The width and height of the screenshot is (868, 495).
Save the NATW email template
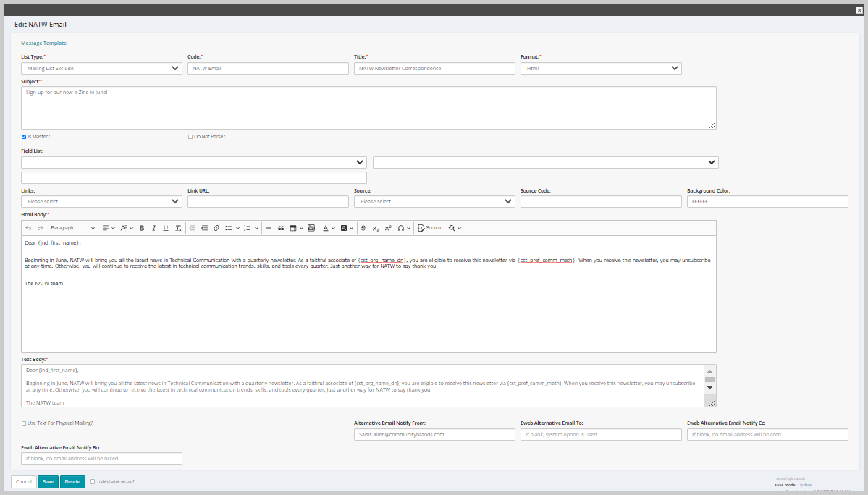coord(47,481)
